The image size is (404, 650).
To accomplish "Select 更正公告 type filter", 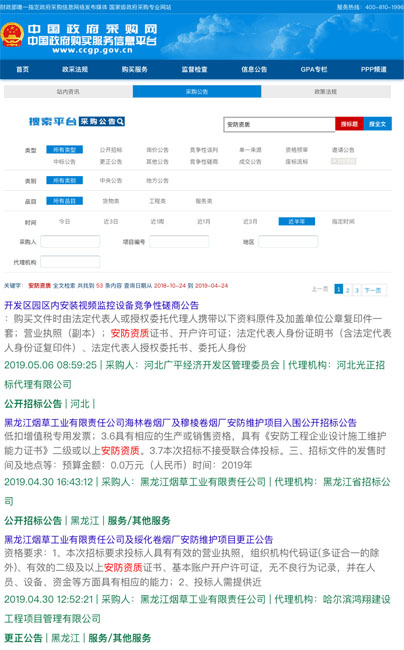I will click(x=111, y=162).
